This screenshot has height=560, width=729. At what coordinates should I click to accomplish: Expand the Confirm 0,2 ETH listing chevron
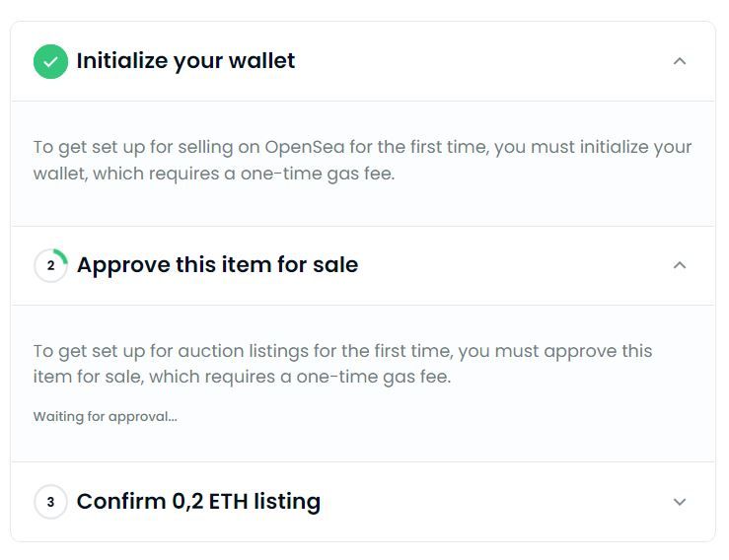pyautogui.click(x=679, y=502)
